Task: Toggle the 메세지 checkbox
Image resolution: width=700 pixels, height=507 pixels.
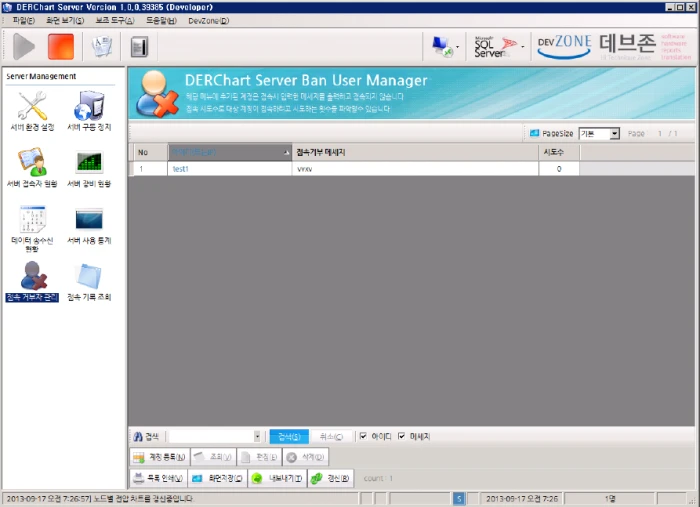Action: [401, 436]
